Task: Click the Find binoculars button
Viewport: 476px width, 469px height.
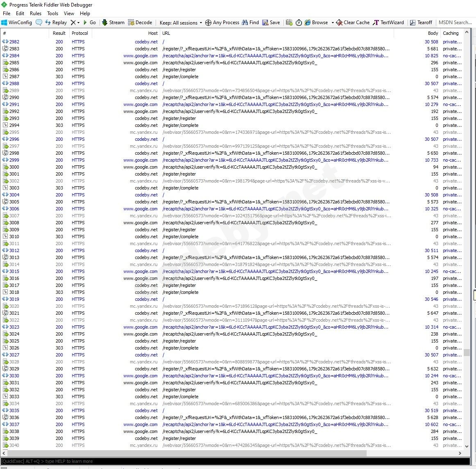Action: point(250,23)
